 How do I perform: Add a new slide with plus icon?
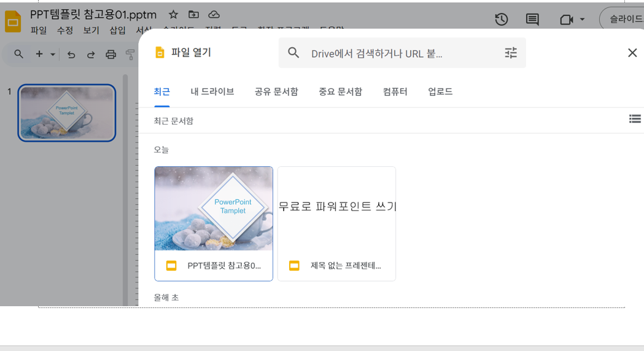tap(39, 54)
